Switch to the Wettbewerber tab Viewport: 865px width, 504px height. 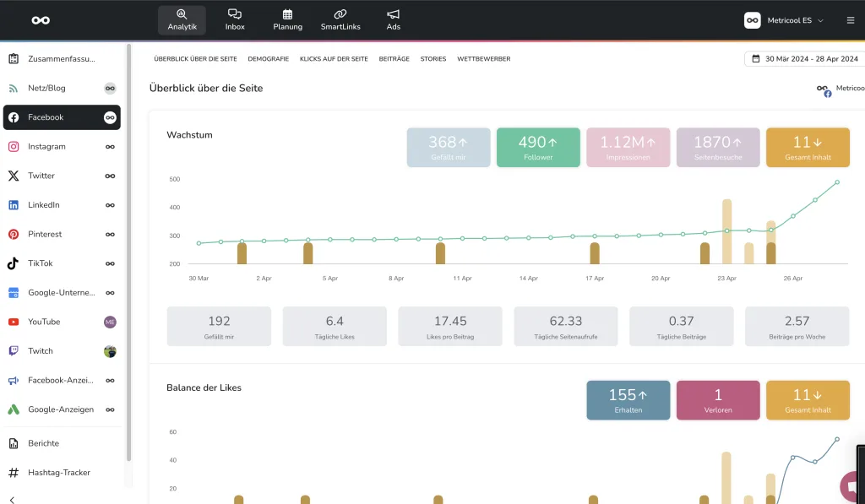[483, 59]
